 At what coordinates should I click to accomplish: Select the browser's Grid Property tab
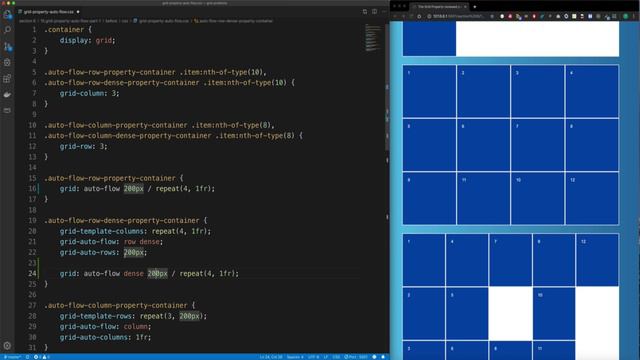point(439,7)
